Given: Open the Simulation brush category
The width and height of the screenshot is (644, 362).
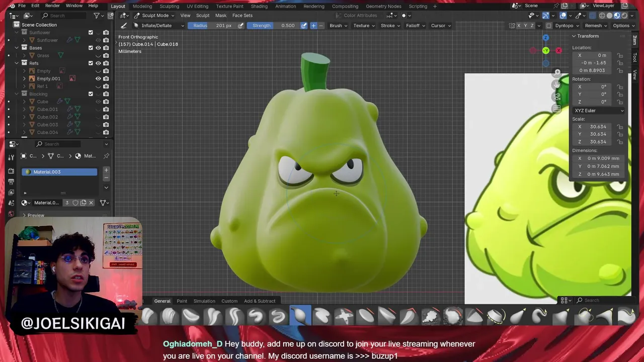Looking at the screenshot, I should (204, 301).
